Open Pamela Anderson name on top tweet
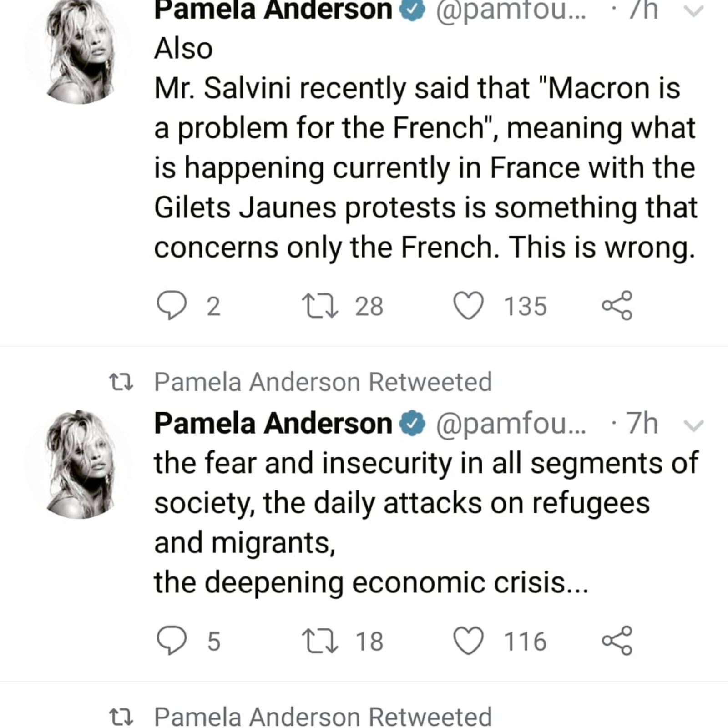This screenshot has width=728, height=728. tap(273, 10)
